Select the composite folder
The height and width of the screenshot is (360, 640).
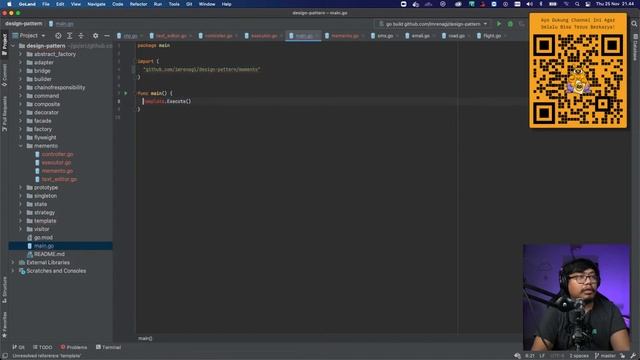(x=47, y=104)
